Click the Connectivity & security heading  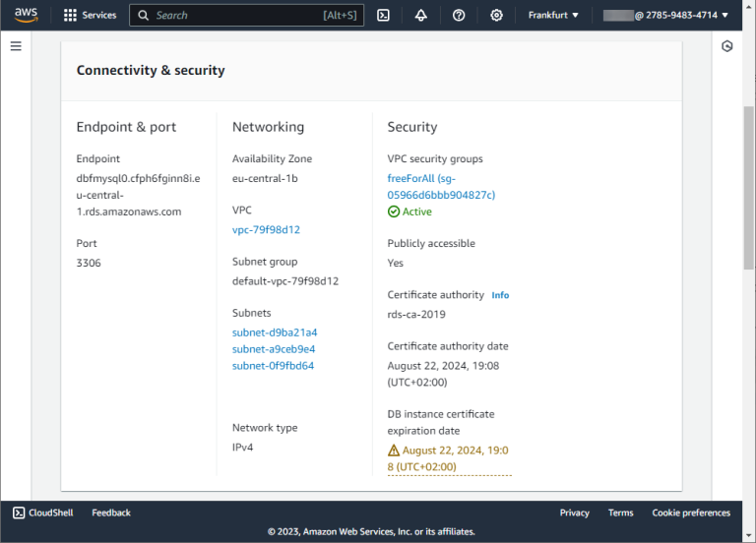[151, 71]
